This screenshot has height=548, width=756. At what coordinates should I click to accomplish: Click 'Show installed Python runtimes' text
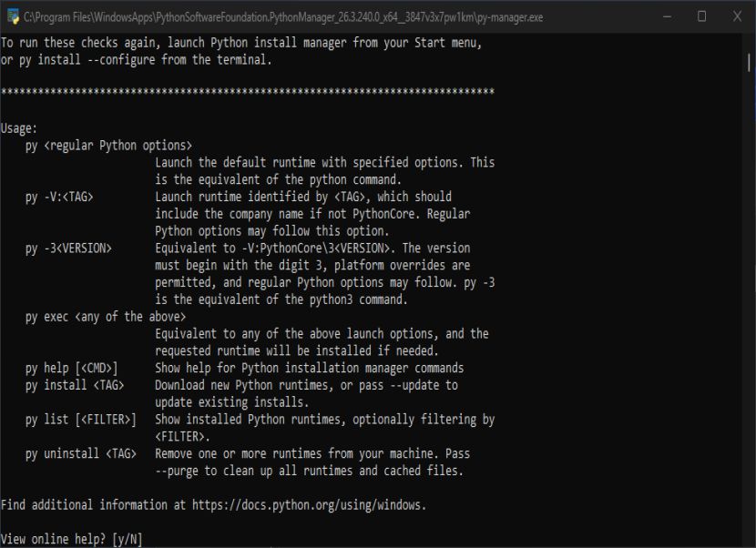click(325, 420)
